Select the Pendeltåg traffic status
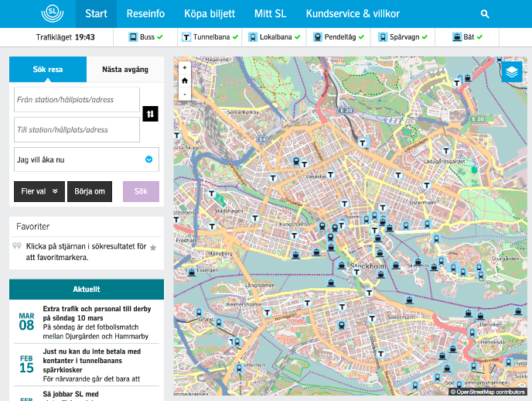The image size is (532, 401). click(318, 37)
